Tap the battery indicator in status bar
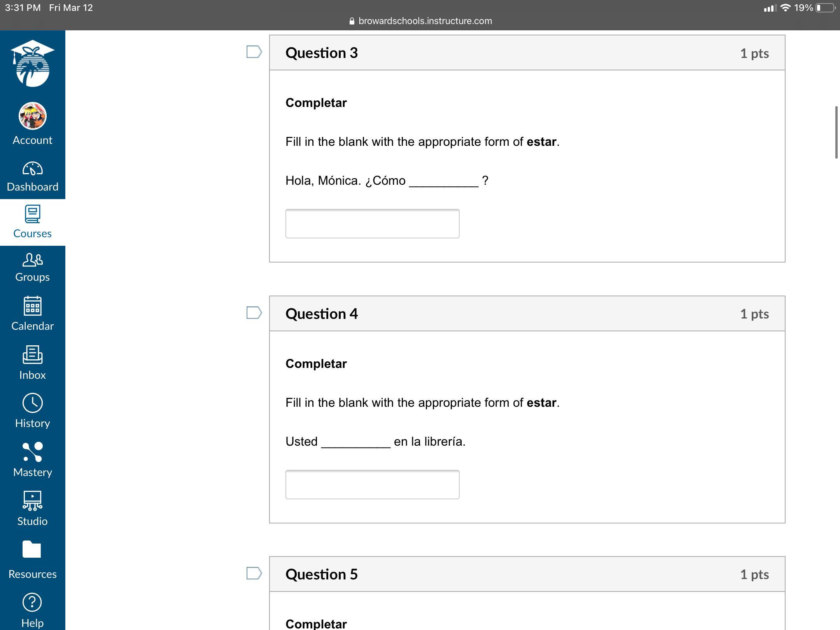This screenshot has width=840, height=630. 825,8
